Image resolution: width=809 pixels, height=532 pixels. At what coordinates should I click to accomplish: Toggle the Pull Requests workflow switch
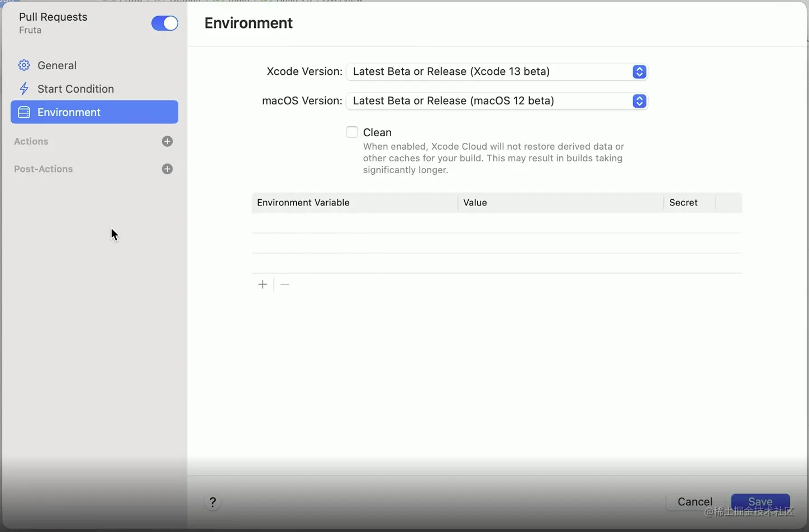(x=164, y=23)
